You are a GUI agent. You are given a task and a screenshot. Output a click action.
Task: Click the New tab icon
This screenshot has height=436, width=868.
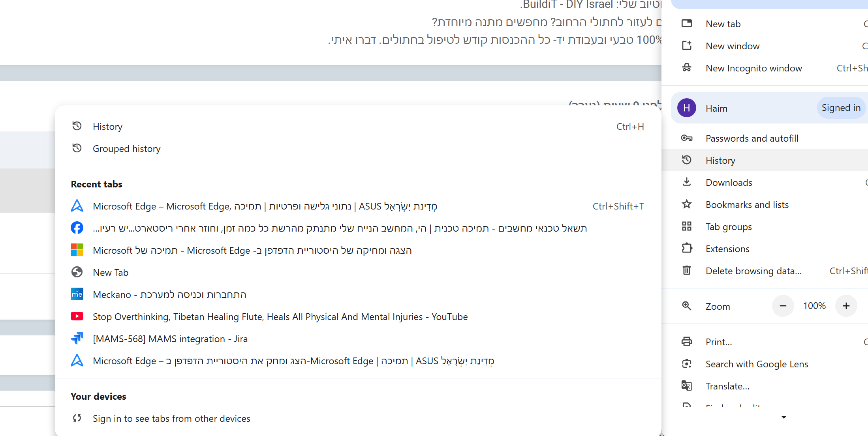point(687,24)
